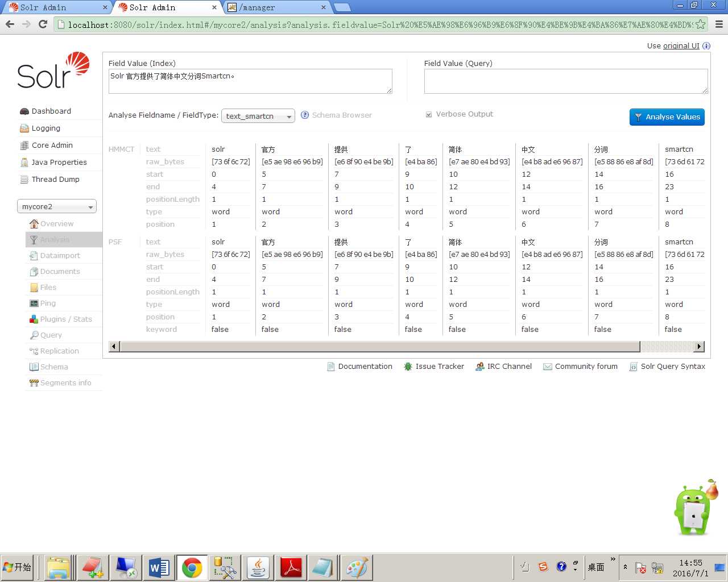Click the Chrome taskbar icon
Screen dimensions: 728x582
pos(192,568)
